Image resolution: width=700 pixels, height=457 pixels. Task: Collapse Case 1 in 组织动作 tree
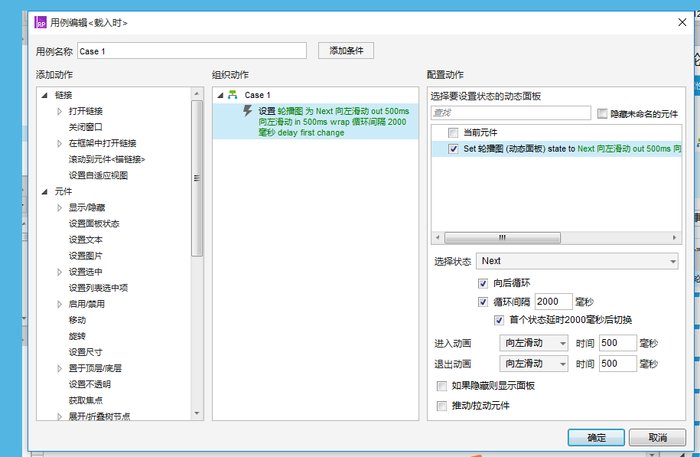pos(221,95)
